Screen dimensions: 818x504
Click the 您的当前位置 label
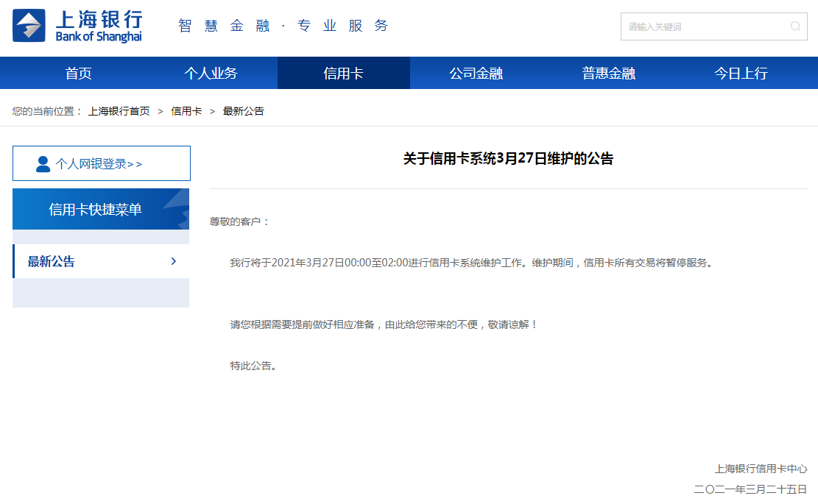(47, 111)
